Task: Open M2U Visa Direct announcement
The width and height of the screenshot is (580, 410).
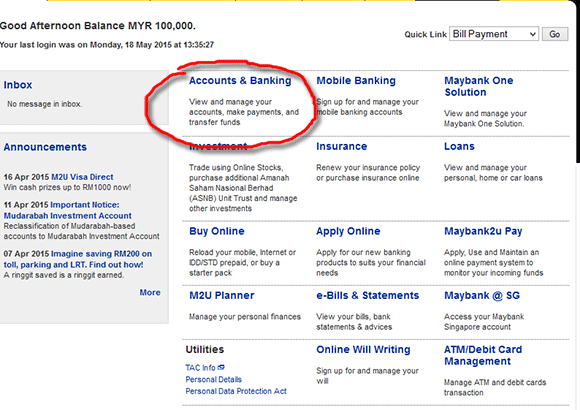Action: point(82,177)
